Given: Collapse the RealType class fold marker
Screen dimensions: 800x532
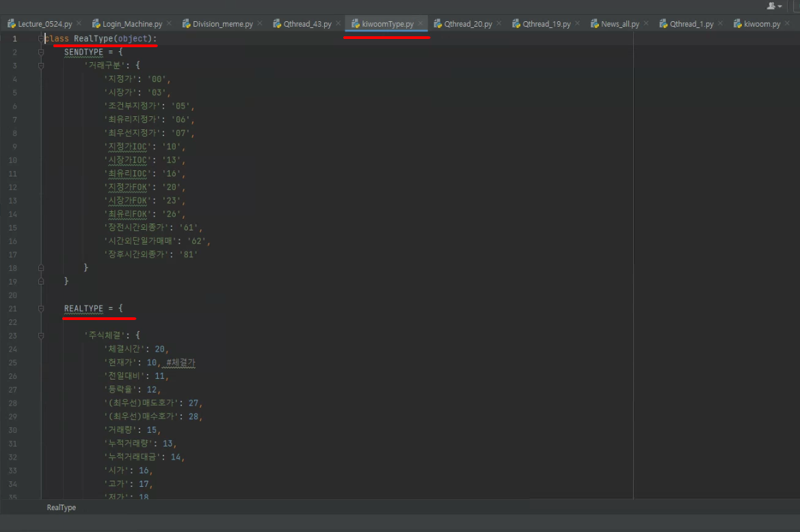Looking at the screenshot, I should [41, 39].
